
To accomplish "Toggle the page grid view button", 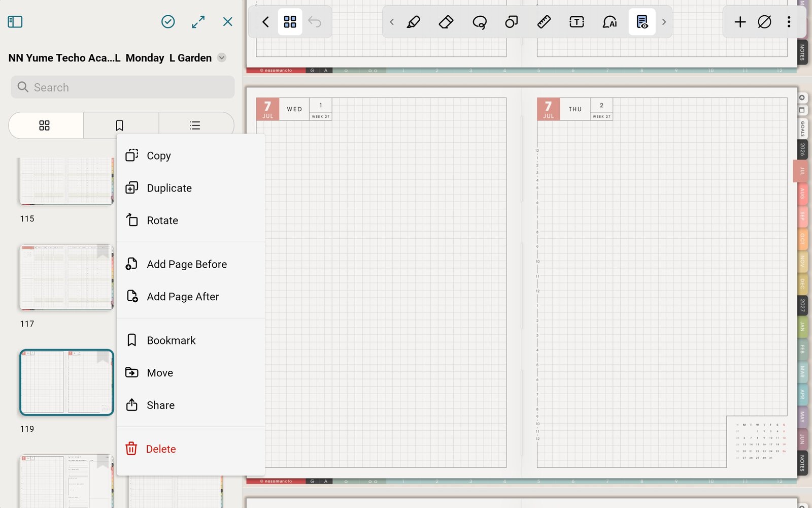I will click(x=290, y=22).
